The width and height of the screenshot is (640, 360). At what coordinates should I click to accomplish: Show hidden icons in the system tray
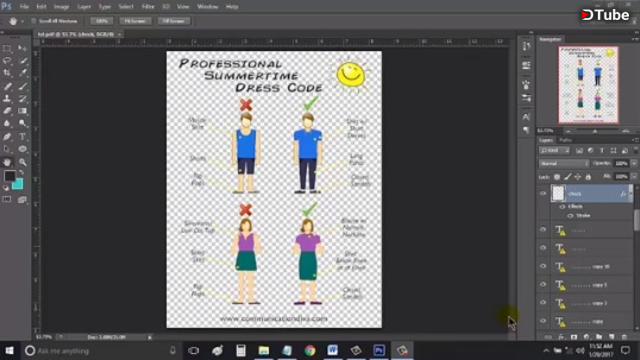546,351
